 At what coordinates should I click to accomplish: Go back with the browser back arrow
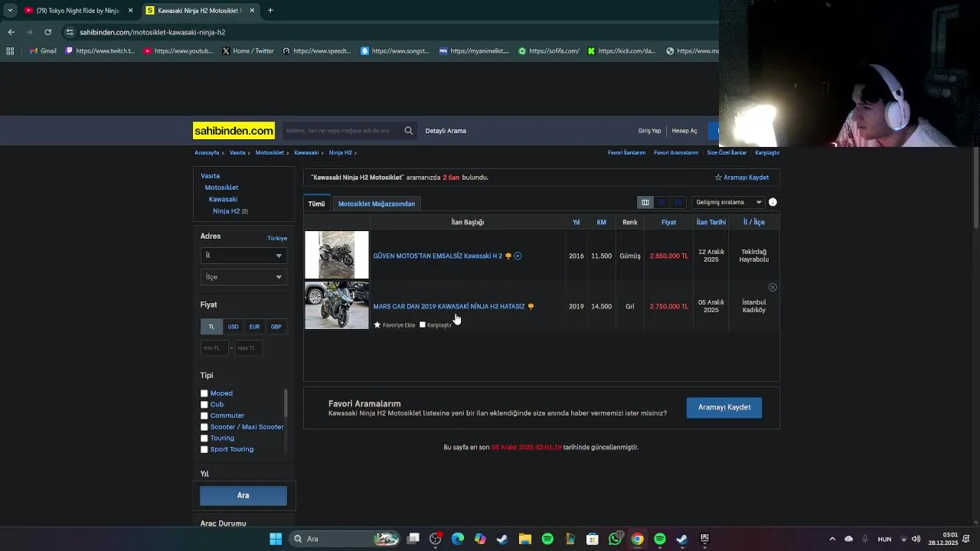pyautogui.click(x=11, y=32)
